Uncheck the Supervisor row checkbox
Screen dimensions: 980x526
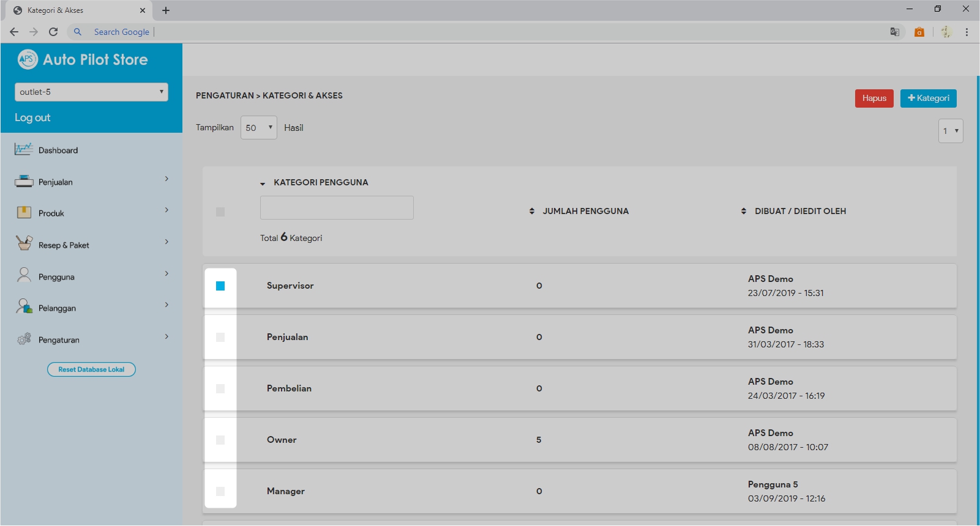tap(220, 286)
